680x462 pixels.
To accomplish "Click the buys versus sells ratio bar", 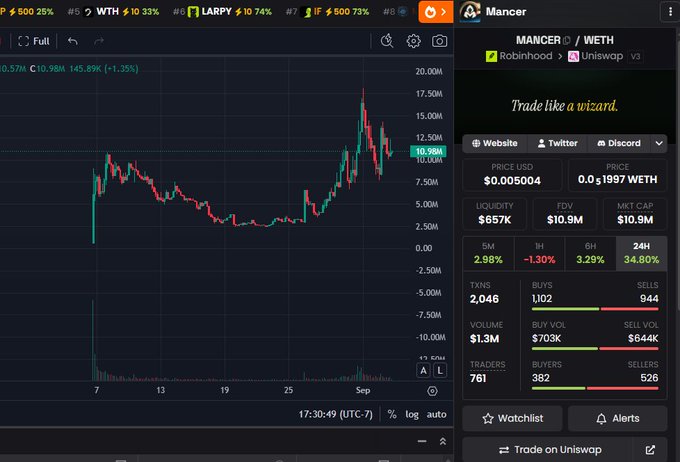I will tap(595, 309).
